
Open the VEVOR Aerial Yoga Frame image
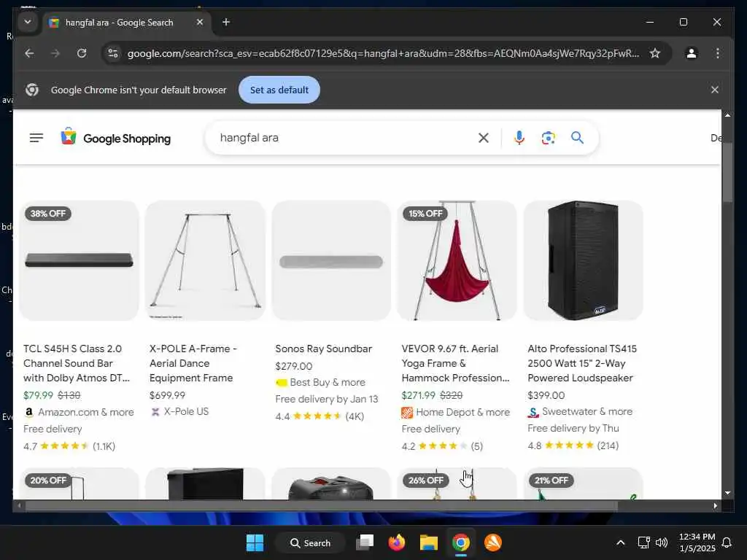[x=457, y=260]
